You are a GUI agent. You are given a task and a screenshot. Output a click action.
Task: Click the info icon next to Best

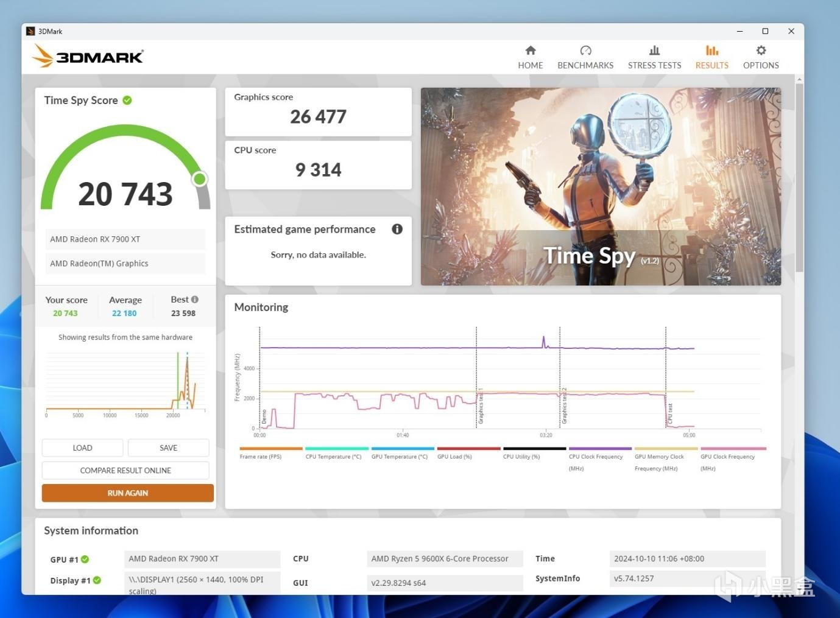point(195,300)
